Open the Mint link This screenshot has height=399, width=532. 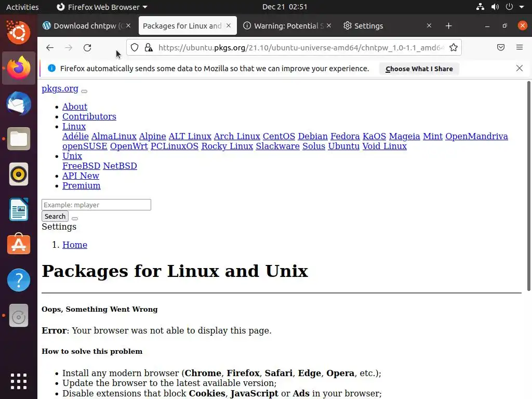tap(433, 136)
